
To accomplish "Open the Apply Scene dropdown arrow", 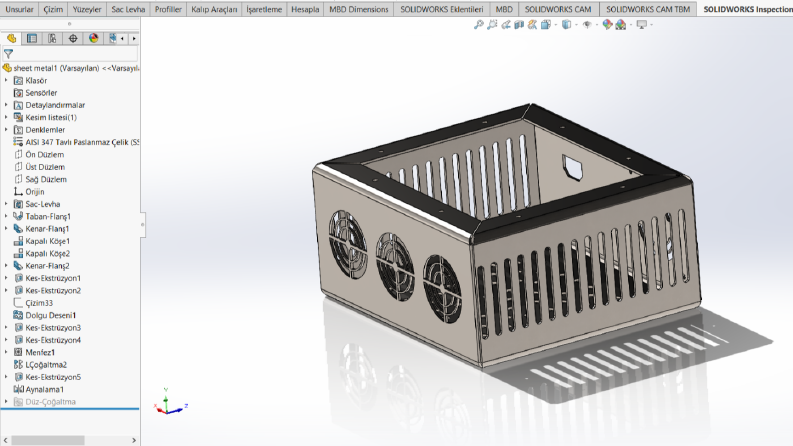I will (x=630, y=24).
